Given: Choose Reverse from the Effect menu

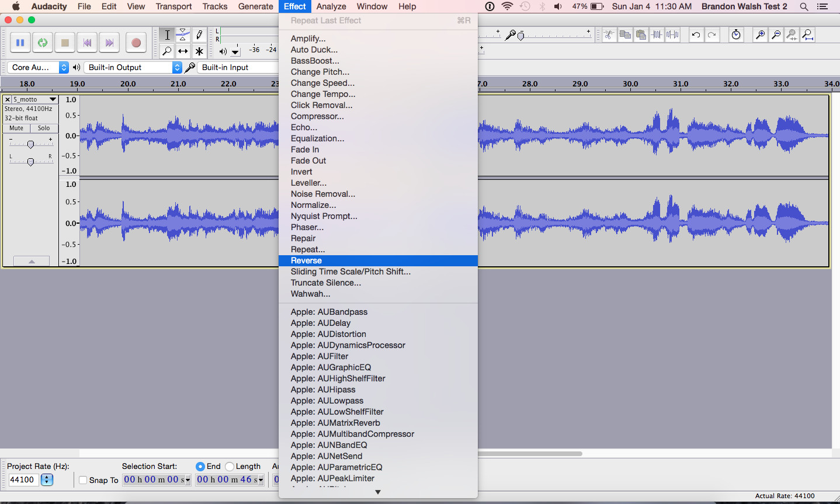Looking at the screenshot, I should coord(378,260).
